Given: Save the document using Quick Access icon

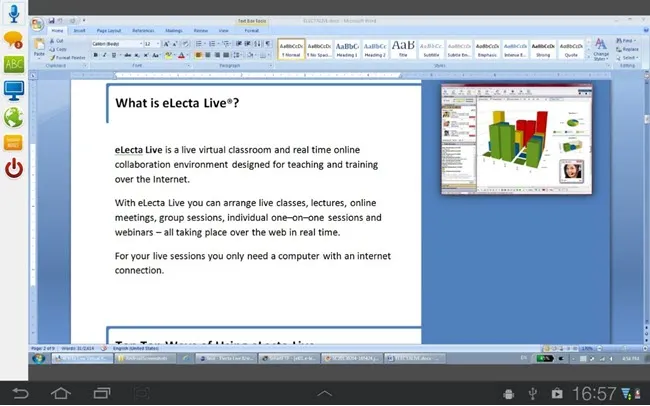Looking at the screenshot, I should tap(51, 20).
